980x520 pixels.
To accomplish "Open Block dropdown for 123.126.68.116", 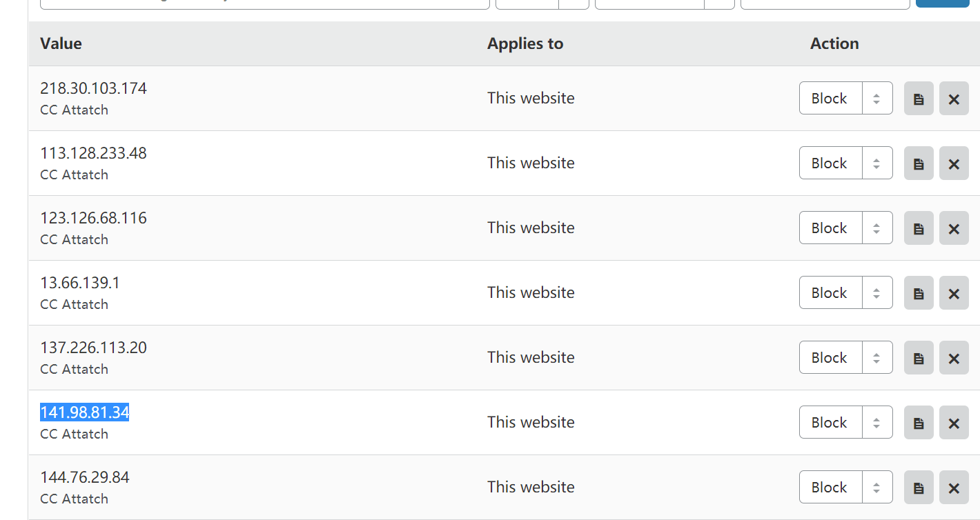I will point(846,228).
